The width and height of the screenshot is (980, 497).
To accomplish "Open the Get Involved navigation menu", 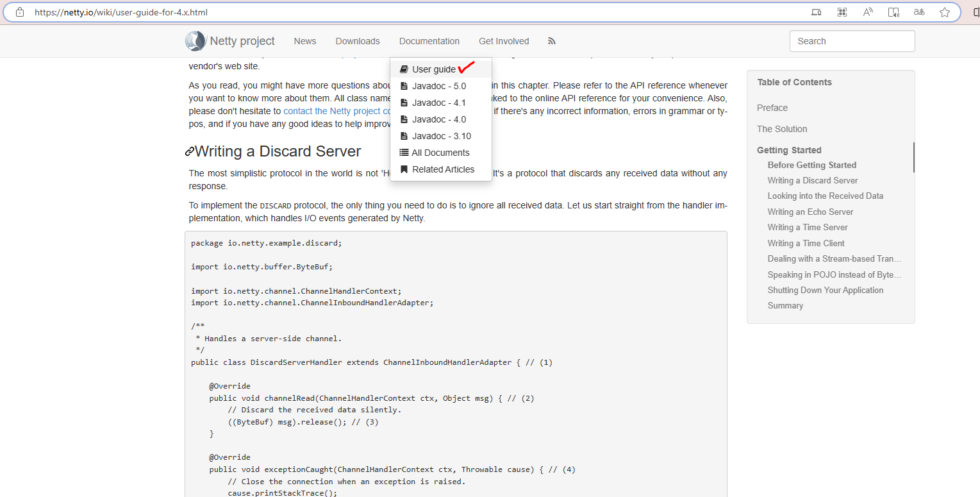I will click(504, 41).
